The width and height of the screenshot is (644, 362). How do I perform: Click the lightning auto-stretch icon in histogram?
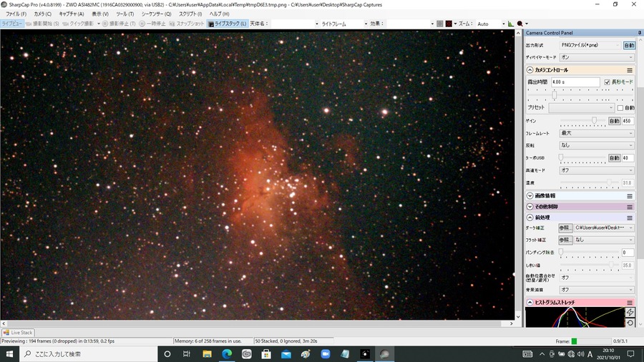[x=630, y=313]
